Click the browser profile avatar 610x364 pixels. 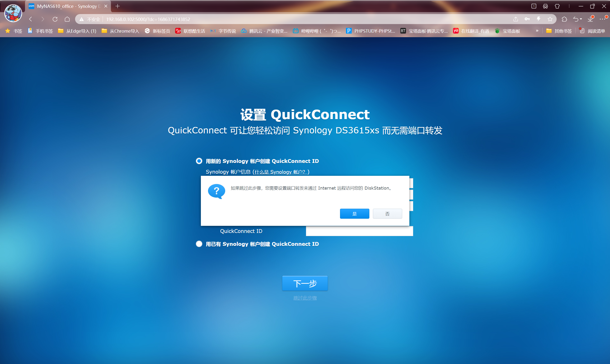pos(13,13)
